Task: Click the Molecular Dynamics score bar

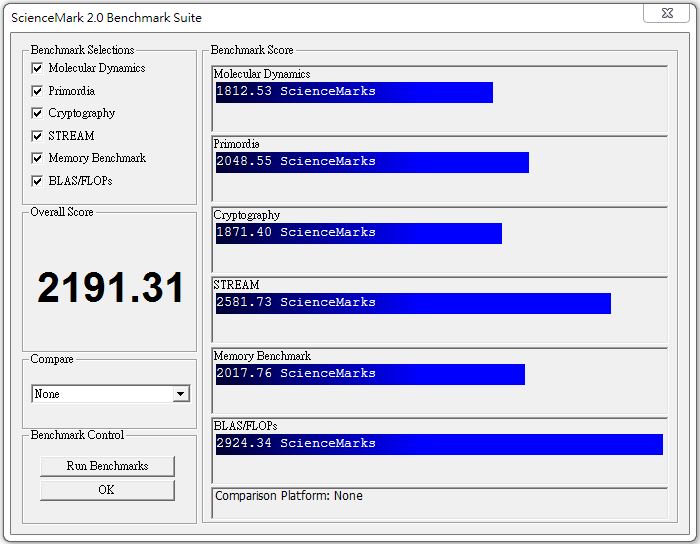Action: tap(354, 92)
